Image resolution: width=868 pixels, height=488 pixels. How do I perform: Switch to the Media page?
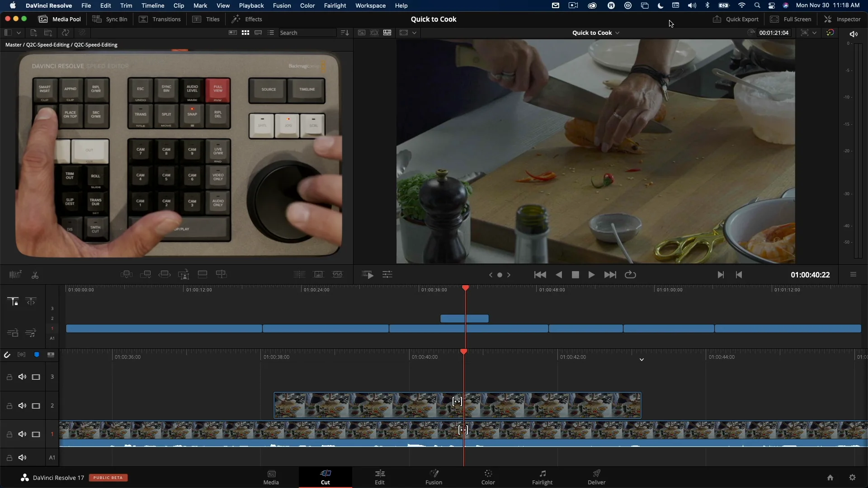point(271,477)
